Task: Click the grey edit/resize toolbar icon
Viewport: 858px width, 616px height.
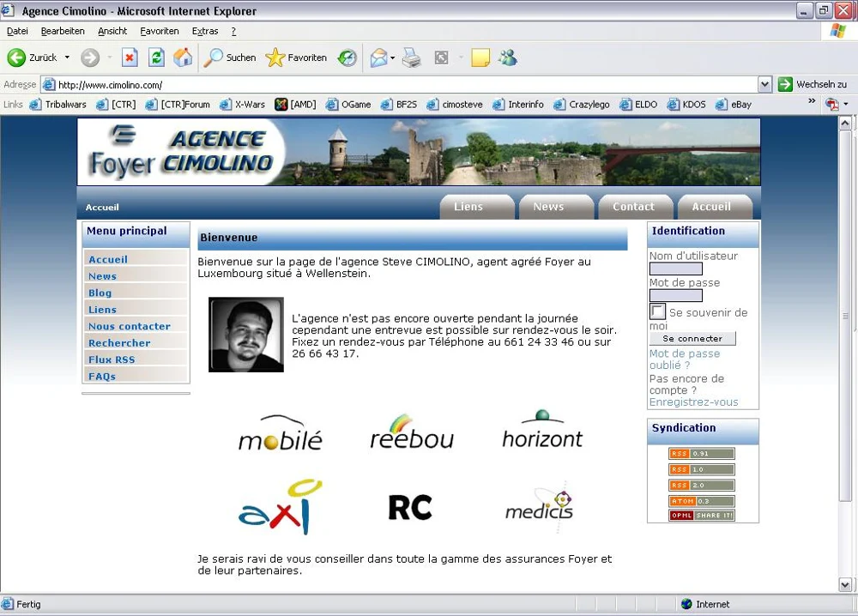Action: tap(441, 57)
